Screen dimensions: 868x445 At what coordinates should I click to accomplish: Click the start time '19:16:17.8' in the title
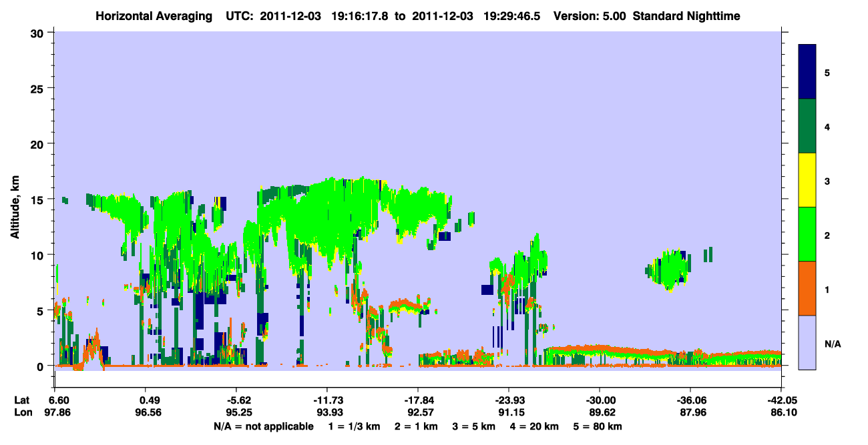(x=362, y=15)
